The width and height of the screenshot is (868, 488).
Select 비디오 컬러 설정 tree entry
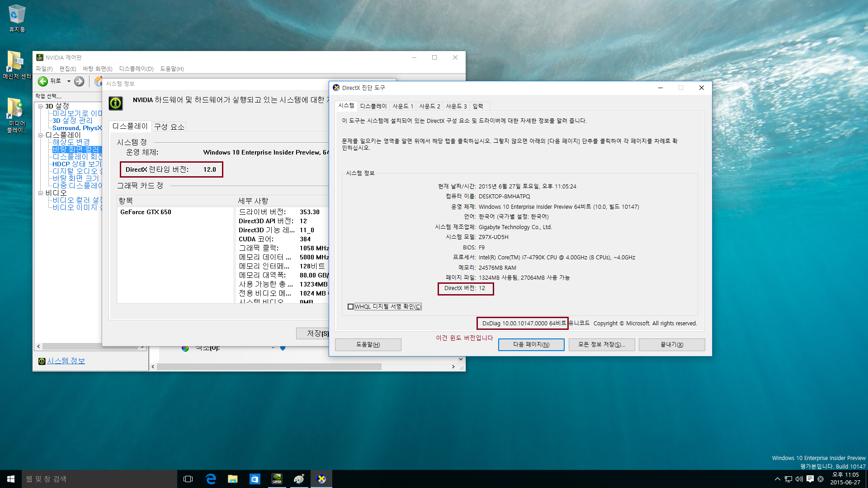(x=77, y=200)
